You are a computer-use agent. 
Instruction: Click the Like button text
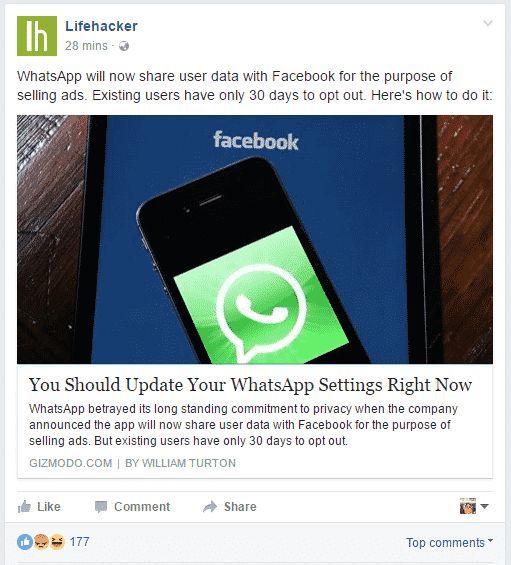49,507
